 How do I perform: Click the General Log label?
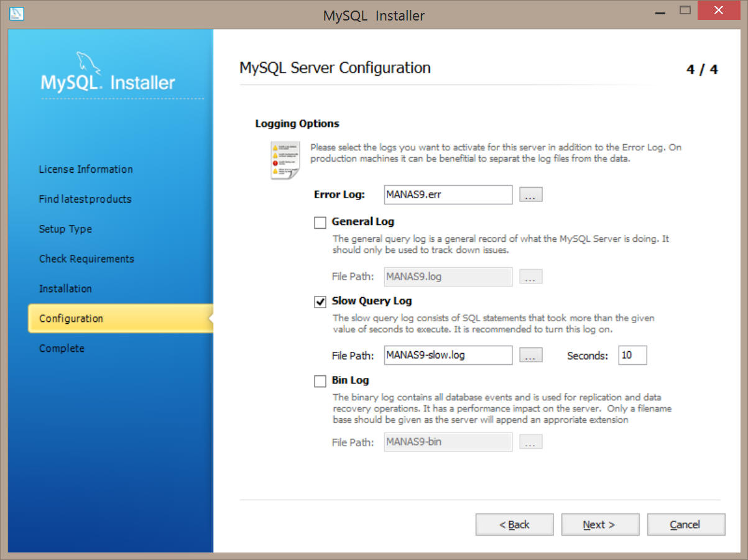coord(363,221)
